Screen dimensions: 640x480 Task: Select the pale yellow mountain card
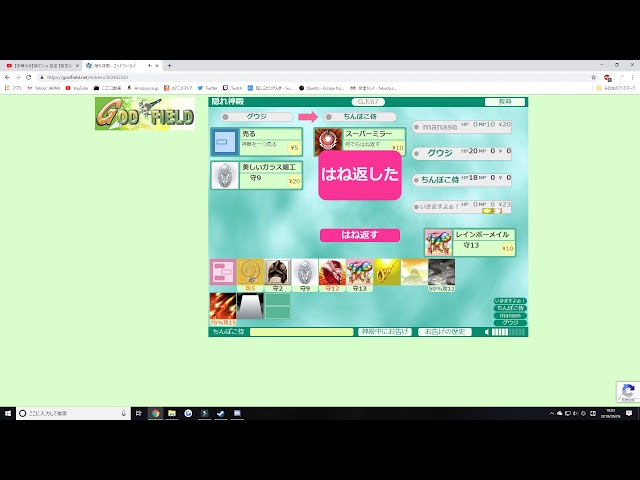click(x=414, y=272)
